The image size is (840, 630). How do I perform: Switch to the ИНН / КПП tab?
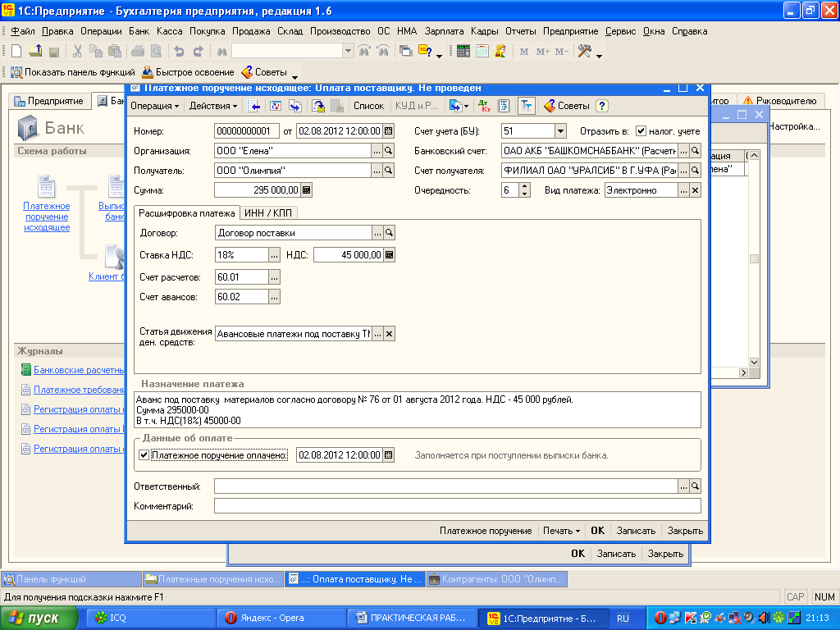click(268, 213)
